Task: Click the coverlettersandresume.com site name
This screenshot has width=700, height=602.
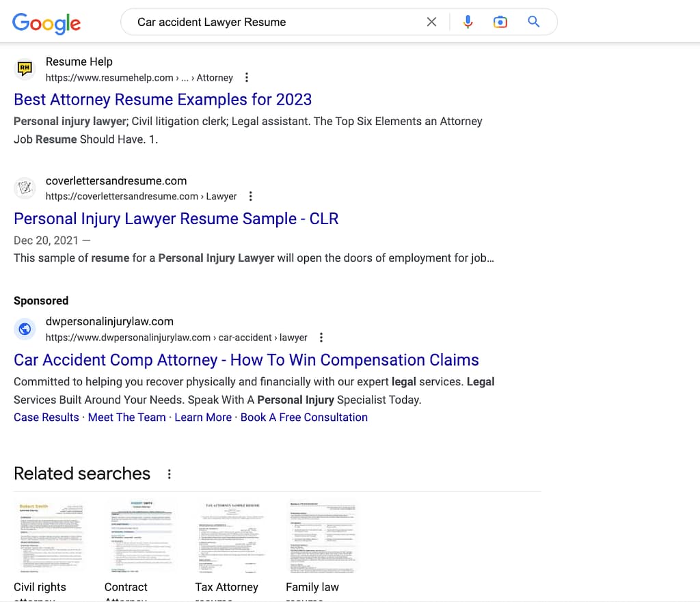Action: pos(116,180)
